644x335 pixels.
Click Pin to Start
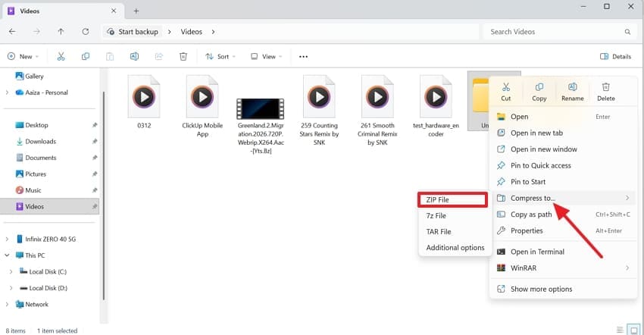[563, 182]
